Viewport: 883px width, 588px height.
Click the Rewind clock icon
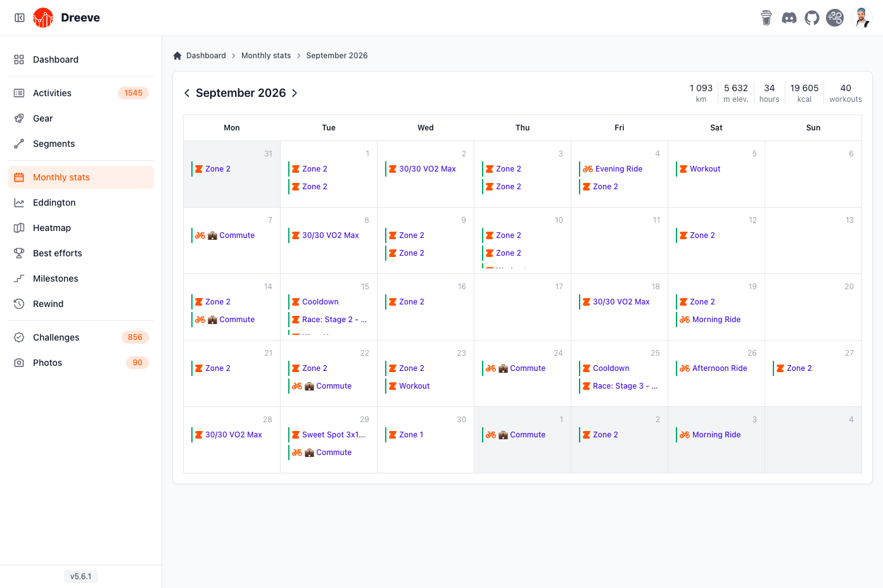[19, 304]
